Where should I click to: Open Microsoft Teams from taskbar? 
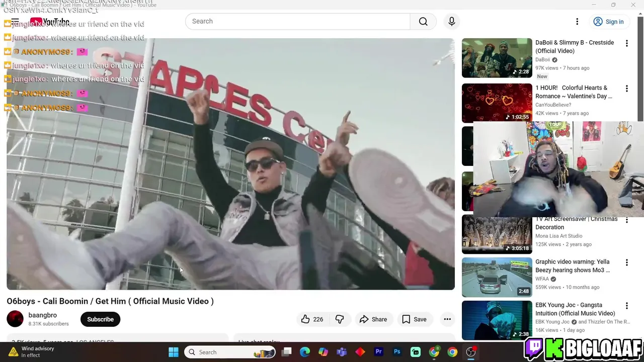tap(342, 352)
